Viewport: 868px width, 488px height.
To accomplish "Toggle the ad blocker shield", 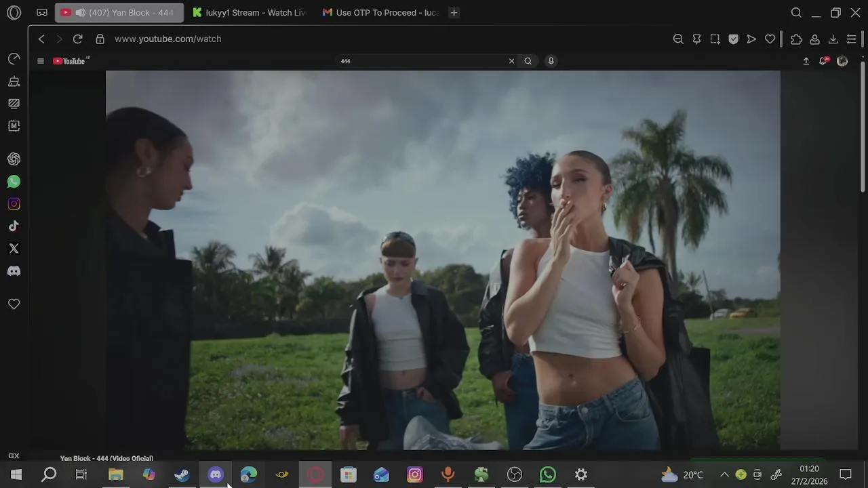I will coord(733,39).
